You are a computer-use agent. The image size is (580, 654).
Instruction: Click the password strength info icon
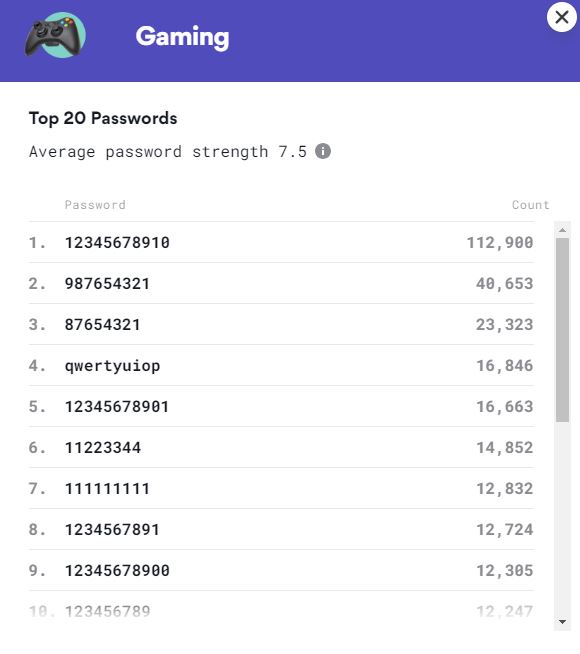[x=323, y=151]
